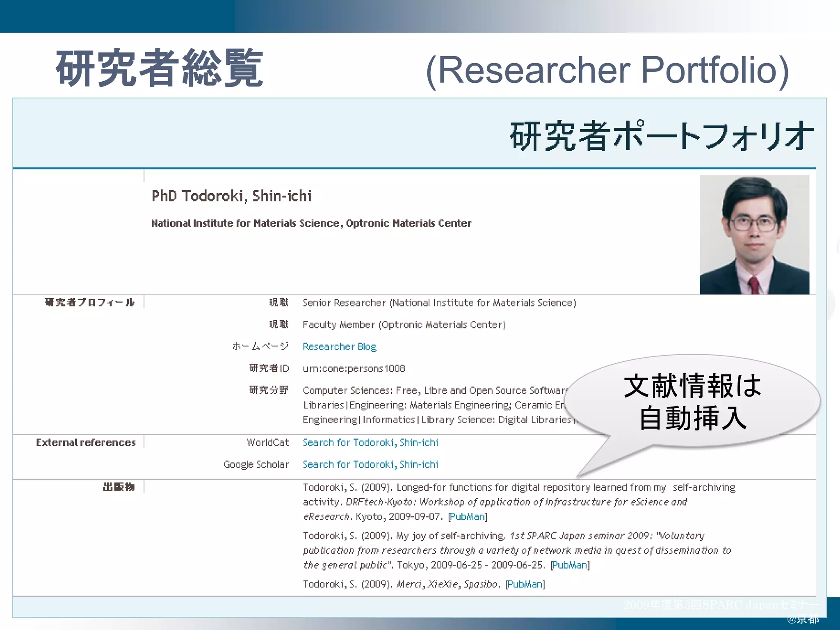
Task: Click the Senior Researcher position text
Action: [439, 303]
